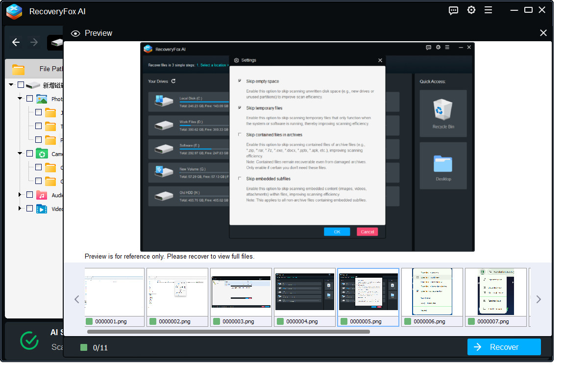Open the hamburger menu in title bar
Image resolution: width=588 pixels, height=368 pixels.
click(x=489, y=10)
